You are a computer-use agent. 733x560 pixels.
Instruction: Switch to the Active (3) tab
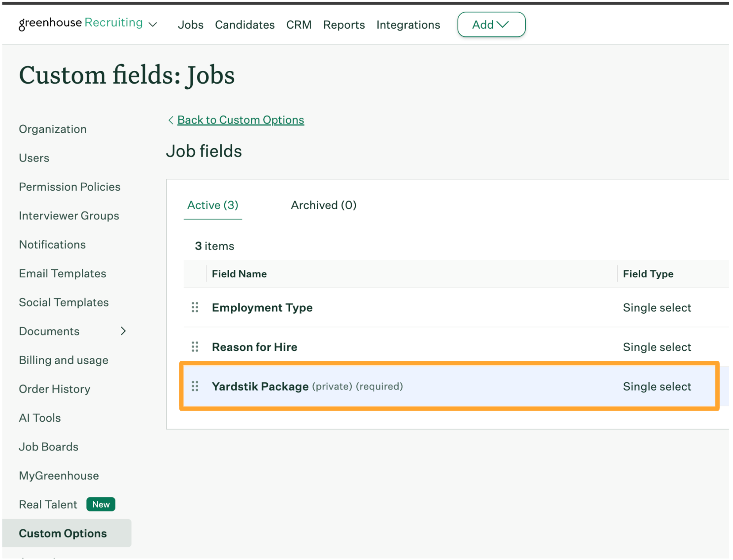click(213, 205)
